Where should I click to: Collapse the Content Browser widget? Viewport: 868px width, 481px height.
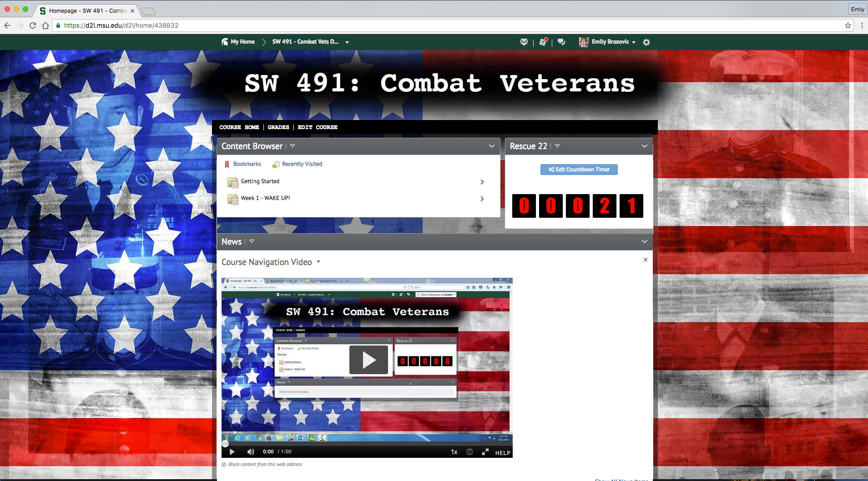tap(491, 146)
